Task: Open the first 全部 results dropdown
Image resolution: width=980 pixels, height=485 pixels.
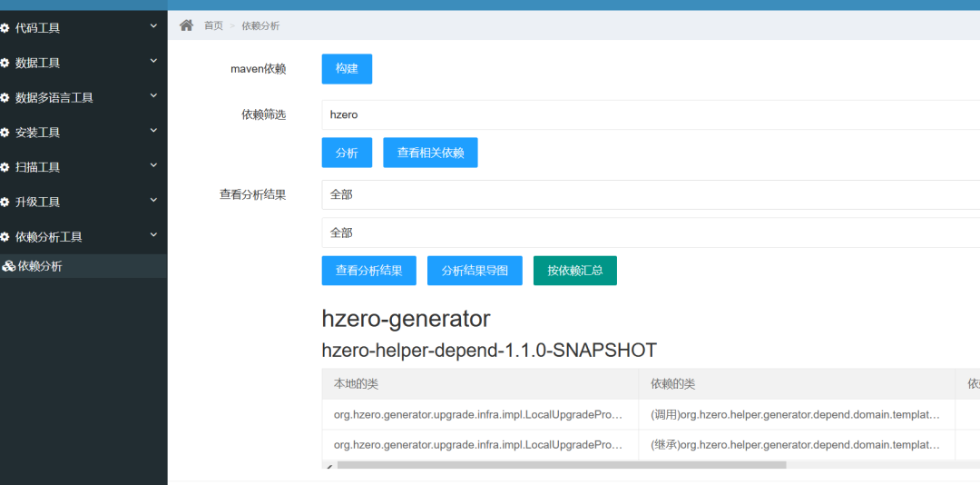Action: (650, 194)
